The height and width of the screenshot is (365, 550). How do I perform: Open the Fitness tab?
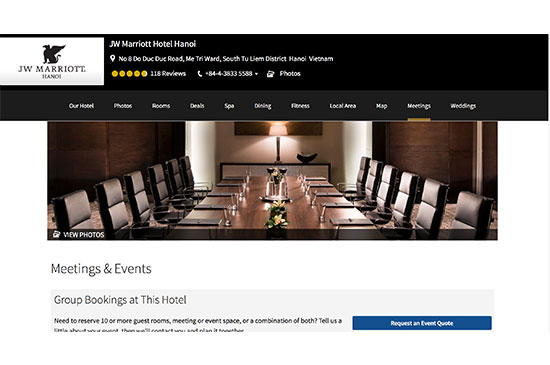point(300,106)
